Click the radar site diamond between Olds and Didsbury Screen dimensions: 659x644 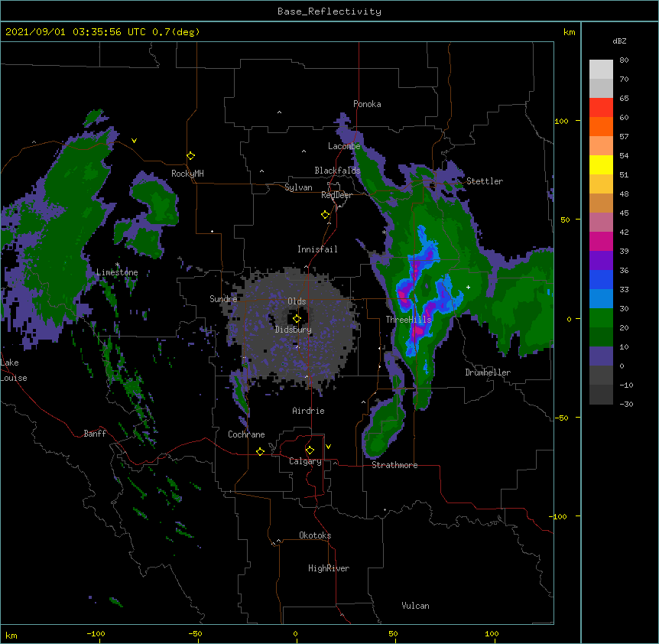point(297,318)
